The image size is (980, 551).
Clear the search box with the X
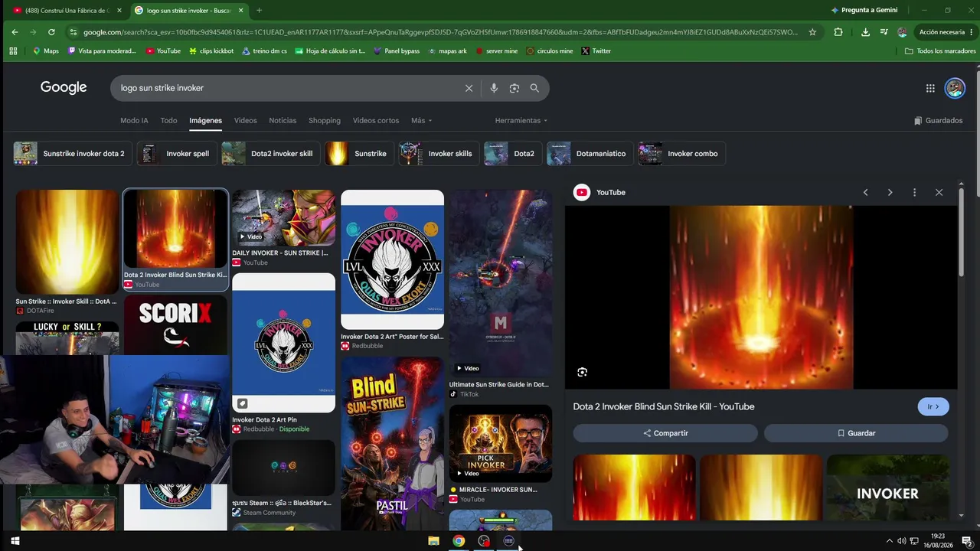pyautogui.click(x=469, y=88)
